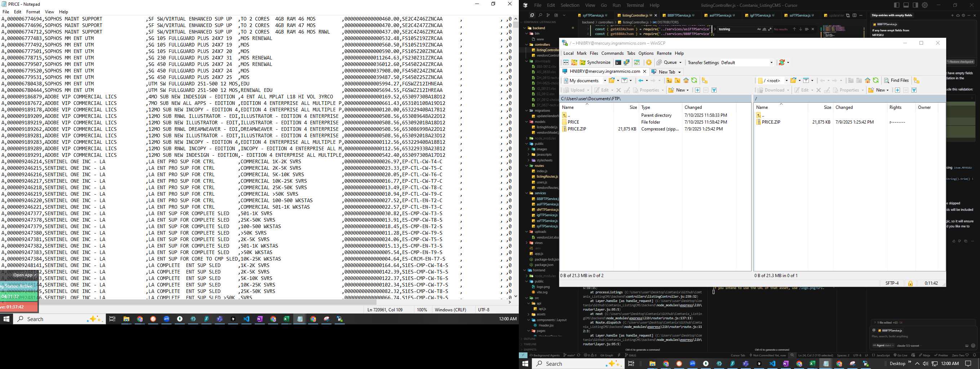Open Cursor Extensions view icon

556,15
